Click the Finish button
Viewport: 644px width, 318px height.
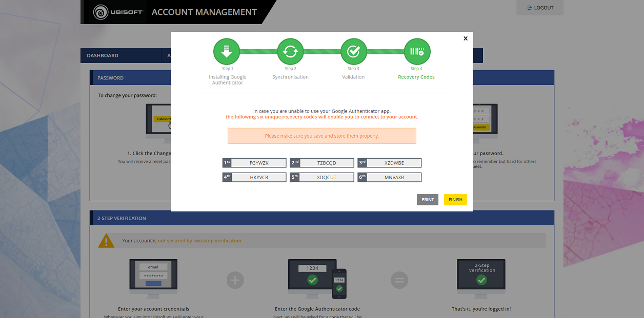coord(455,200)
